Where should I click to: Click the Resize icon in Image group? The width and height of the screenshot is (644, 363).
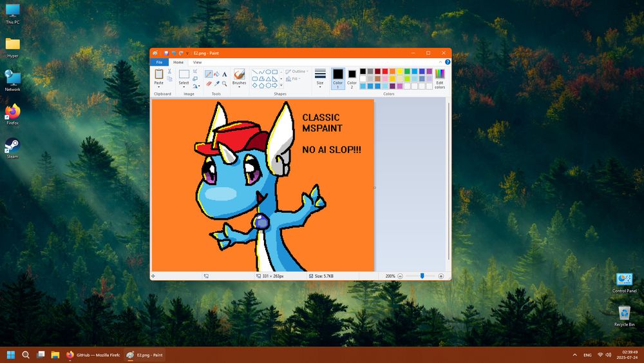195,79
